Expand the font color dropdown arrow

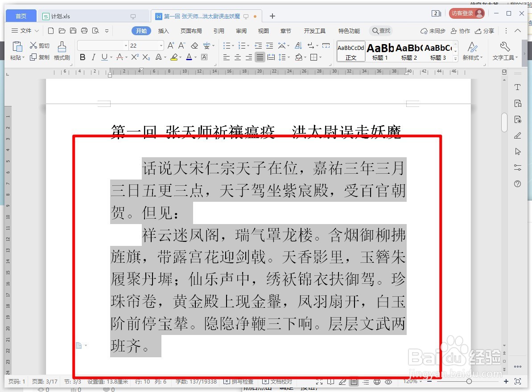point(195,57)
